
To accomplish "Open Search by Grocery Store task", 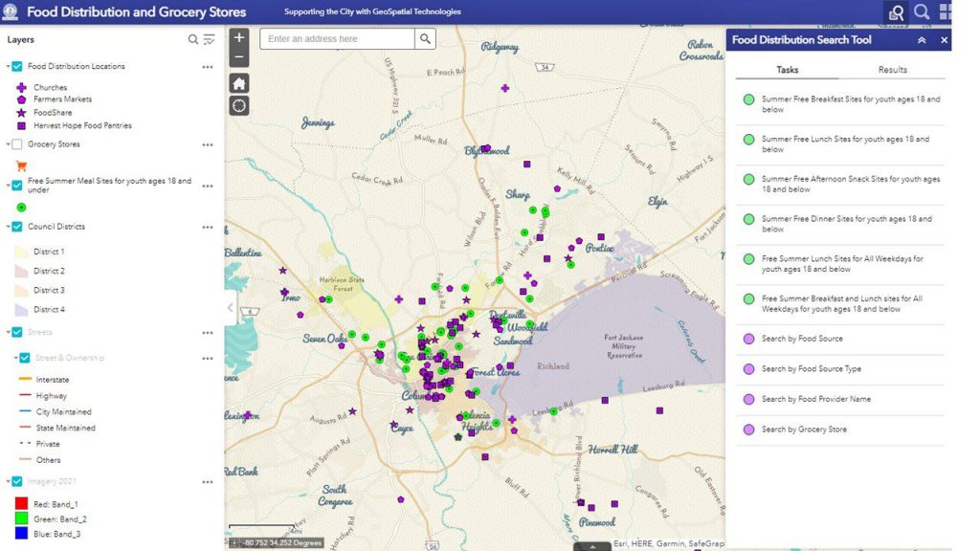I will coord(804,430).
